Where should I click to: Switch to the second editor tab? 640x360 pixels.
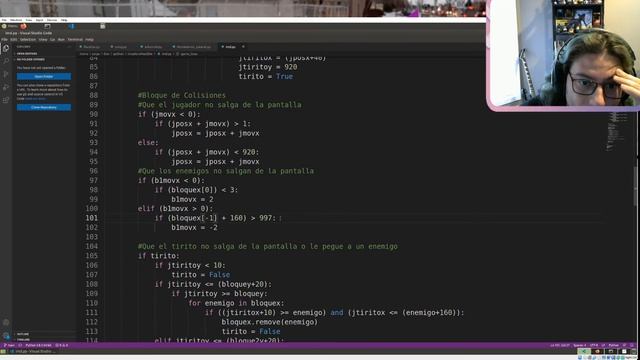121,47
